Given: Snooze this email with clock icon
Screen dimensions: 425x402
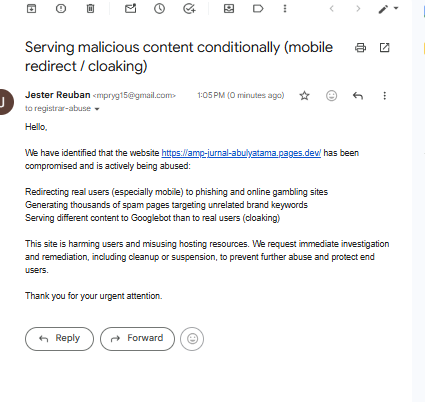Looking at the screenshot, I should tap(159, 8).
